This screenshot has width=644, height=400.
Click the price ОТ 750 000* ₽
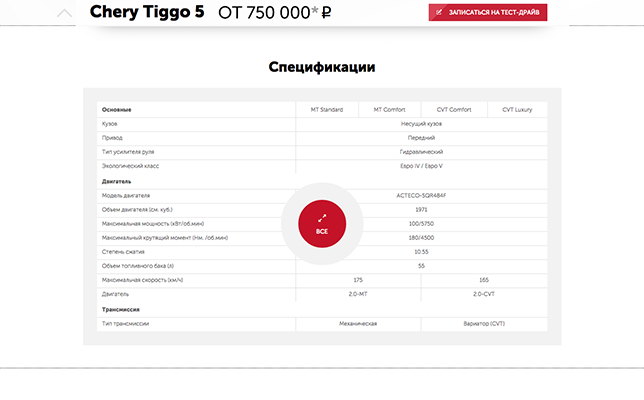(274, 13)
